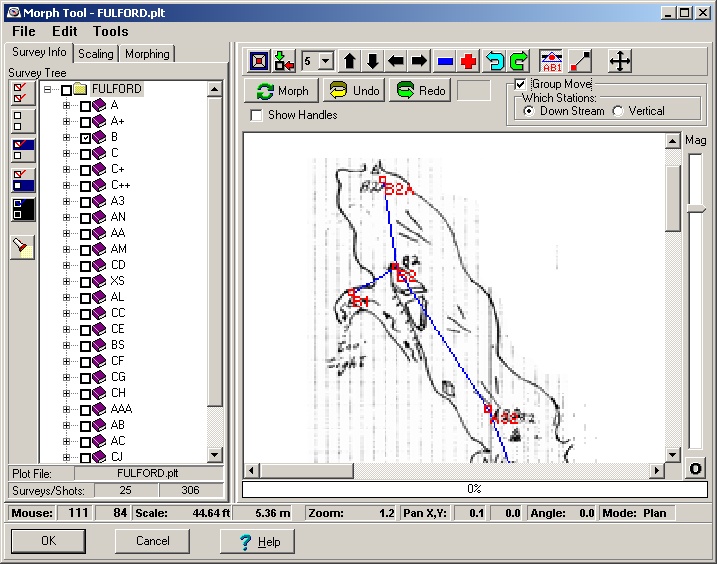717x564 pixels.
Task: Select the Down Stream radio button
Action: click(x=529, y=111)
